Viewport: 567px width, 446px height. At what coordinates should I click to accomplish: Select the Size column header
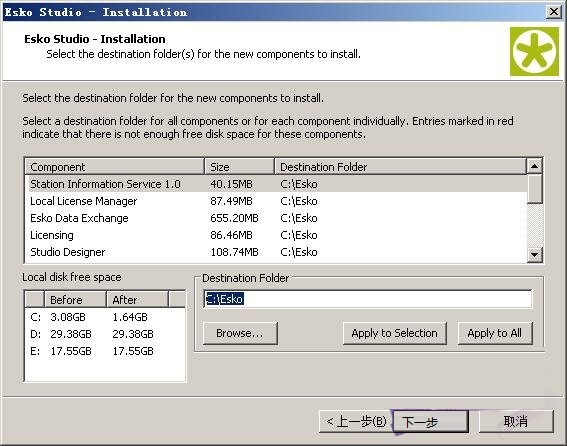[x=239, y=167]
